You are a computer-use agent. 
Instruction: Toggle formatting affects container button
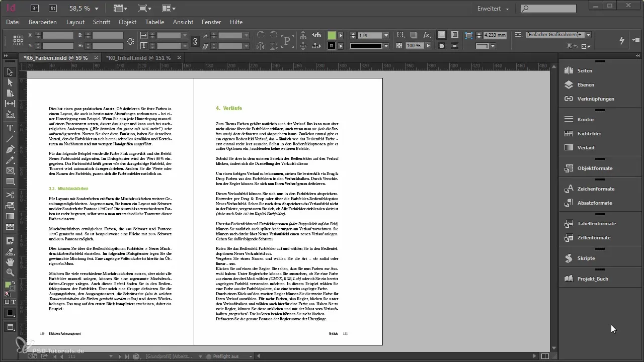pyautogui.click(x=6, y=302)
